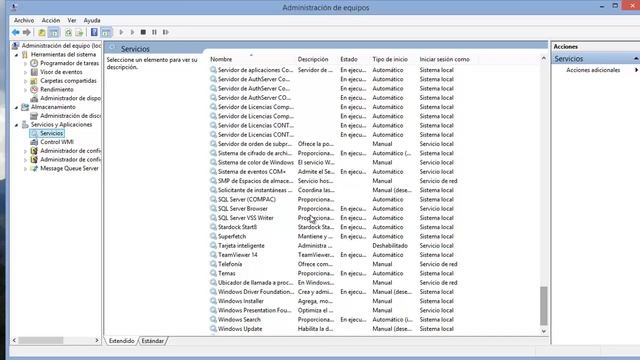Screen dimensions: 640x360
Task: Click the services list vertical scrollbar thumb
Action: [x=544, y=306]
